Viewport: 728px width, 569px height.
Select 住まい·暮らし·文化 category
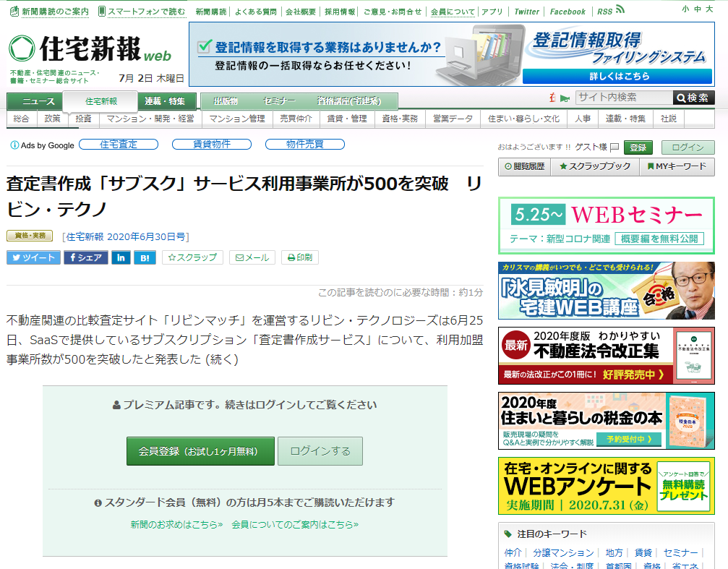click(x=523, y=119)
